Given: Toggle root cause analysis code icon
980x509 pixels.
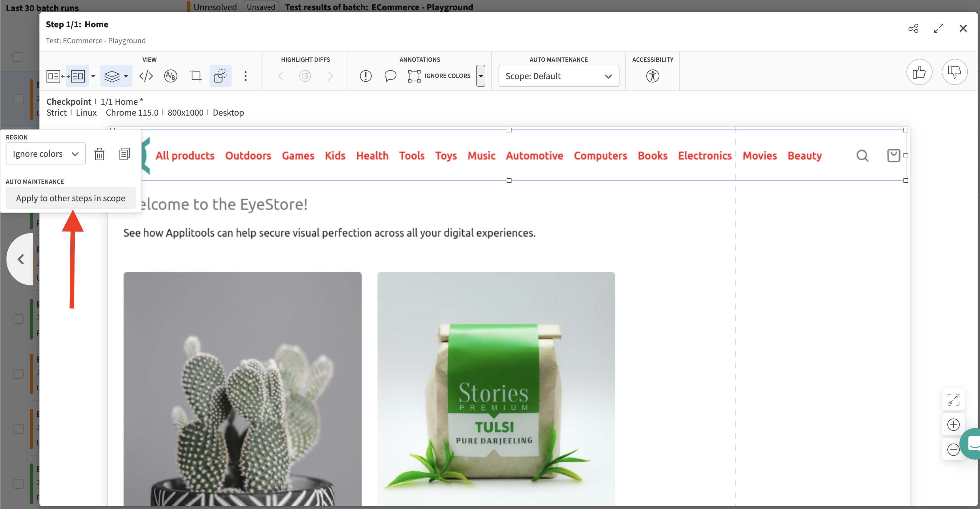Looking at the screenshot, I should pyautogui.click(x=146, y=76).
